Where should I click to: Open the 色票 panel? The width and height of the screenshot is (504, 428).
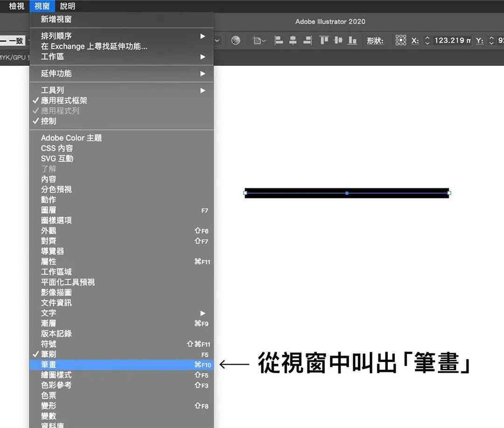click(x=121, y=395)
